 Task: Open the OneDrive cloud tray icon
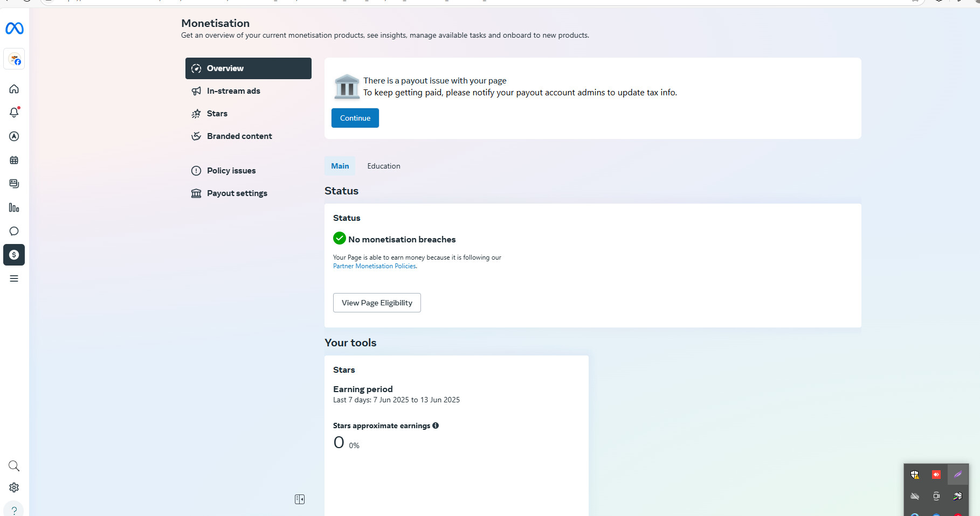click(x=915, y=496)
